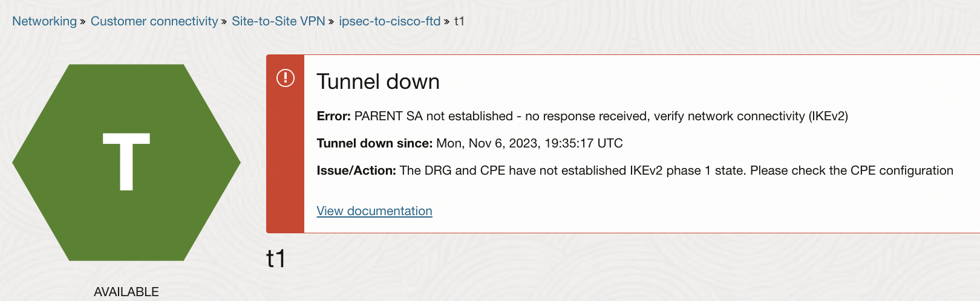Open the ipsec-to-cisco-ftd breadcrumb link
The image size is (980, 301).
[390, 21]
